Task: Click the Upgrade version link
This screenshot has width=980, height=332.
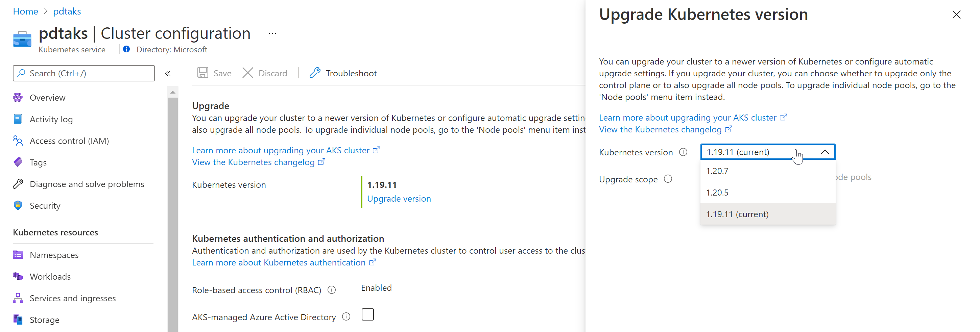Action: [x=399, y=199]
